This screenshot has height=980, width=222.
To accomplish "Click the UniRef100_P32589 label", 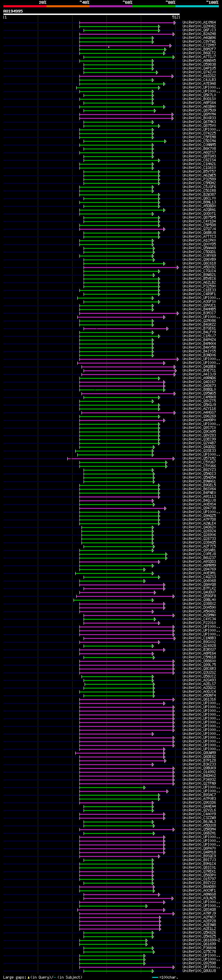I will 199,179.
